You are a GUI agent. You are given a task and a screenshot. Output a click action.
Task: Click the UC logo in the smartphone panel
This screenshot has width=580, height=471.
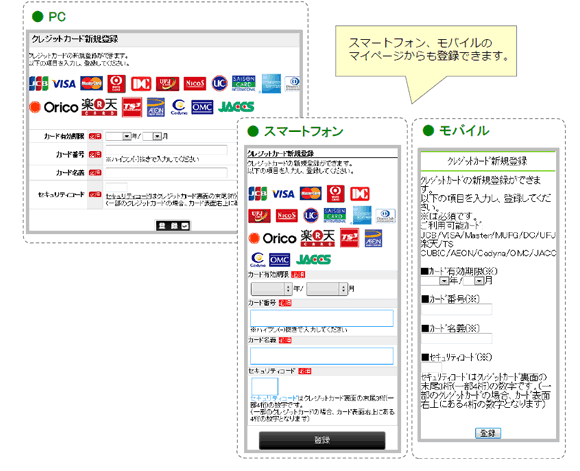(x=311, y=215)
